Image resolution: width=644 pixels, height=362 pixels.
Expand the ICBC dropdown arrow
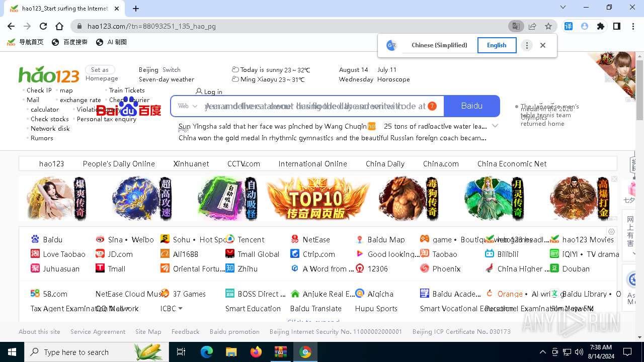click(180, 309)
